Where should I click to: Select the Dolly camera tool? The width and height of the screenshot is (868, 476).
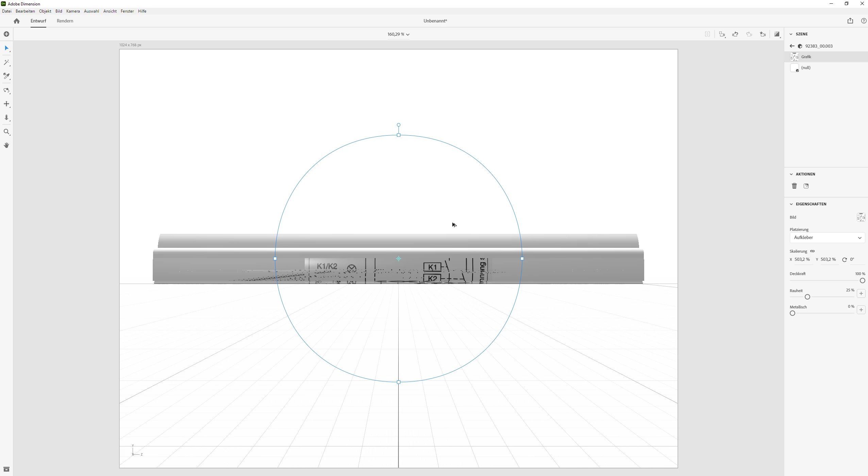[x=6, y=118]
